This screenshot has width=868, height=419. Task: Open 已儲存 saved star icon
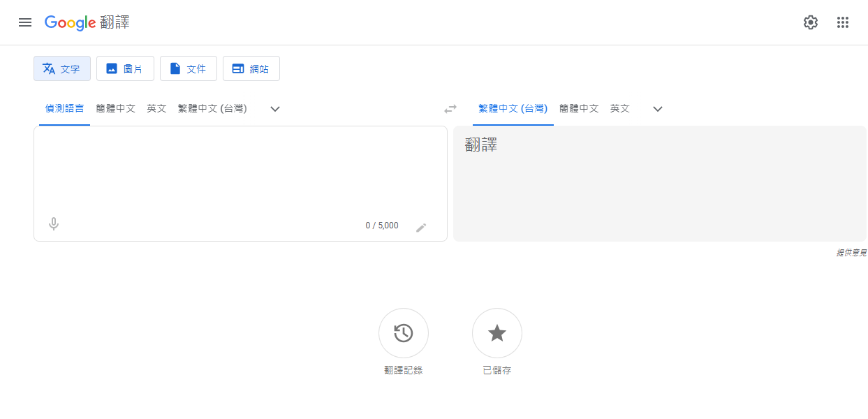click(x=496, y=333)
